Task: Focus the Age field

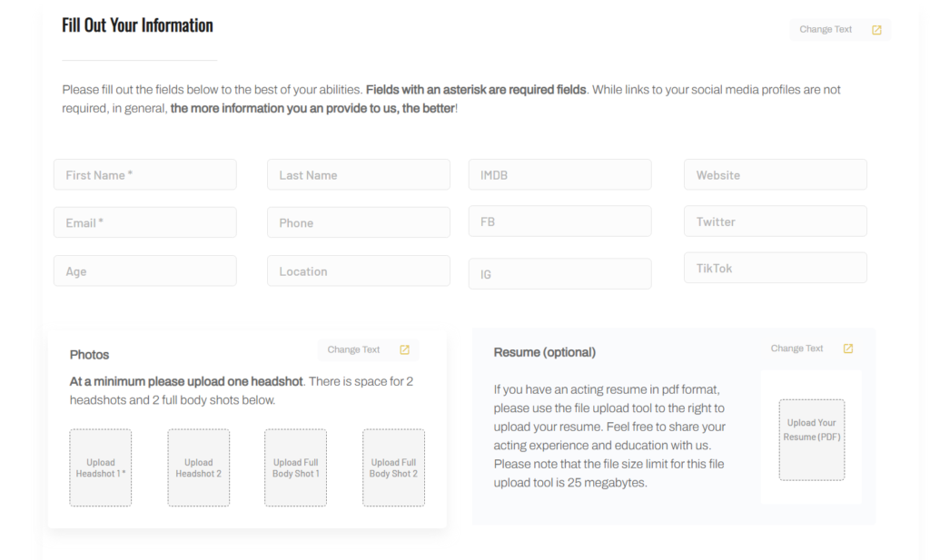Action: pyautogui.click(x=145, y=270)
